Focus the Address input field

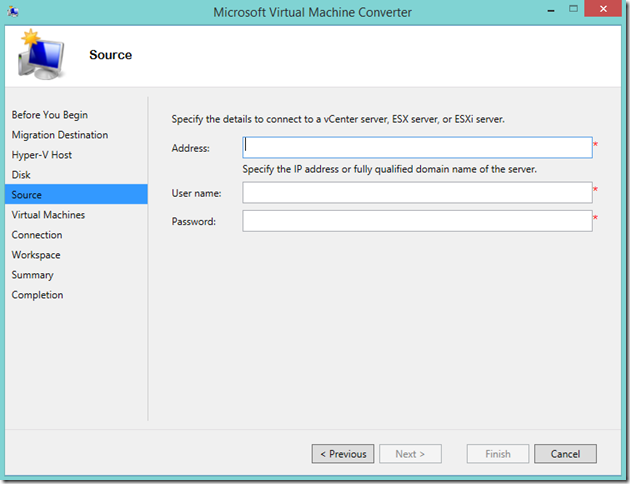(417, 147)
